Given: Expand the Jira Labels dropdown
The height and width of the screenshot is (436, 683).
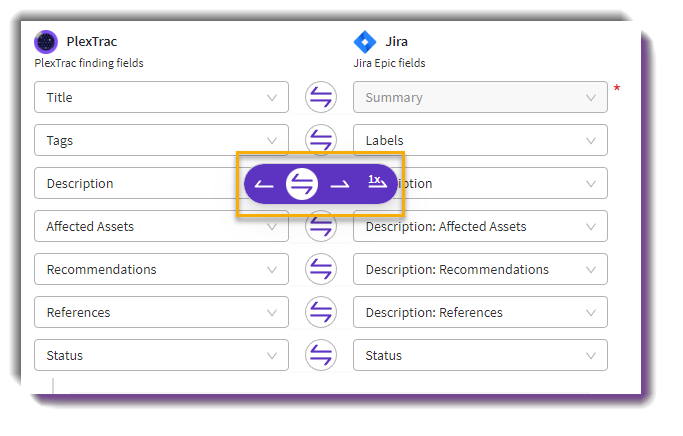Looking at the screenshot, I should (480, 140).
